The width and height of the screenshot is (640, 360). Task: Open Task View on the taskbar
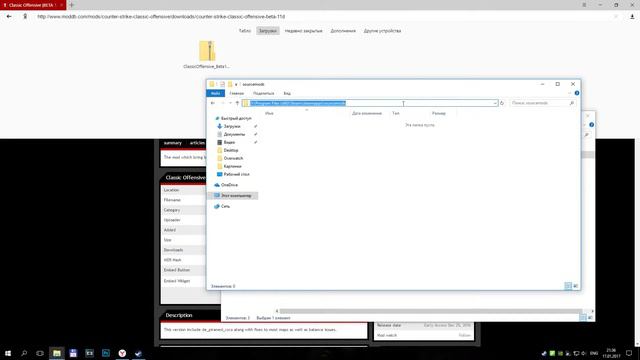coord(40,353)
